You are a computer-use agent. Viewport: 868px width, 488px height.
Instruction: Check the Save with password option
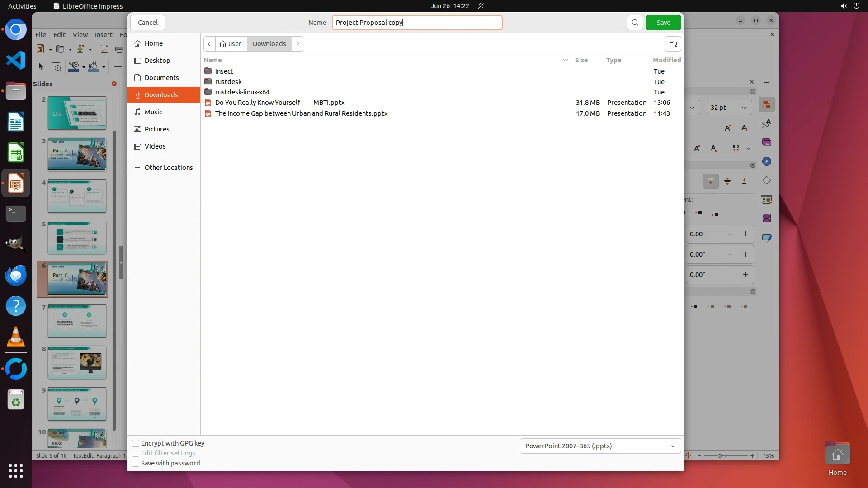tap(136, 463)
